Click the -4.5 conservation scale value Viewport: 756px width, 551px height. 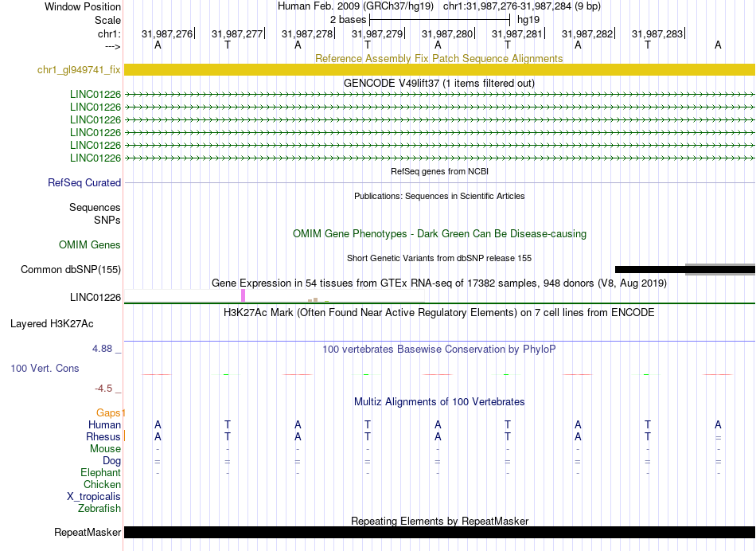pyautogui.click(x=103, y=389)
